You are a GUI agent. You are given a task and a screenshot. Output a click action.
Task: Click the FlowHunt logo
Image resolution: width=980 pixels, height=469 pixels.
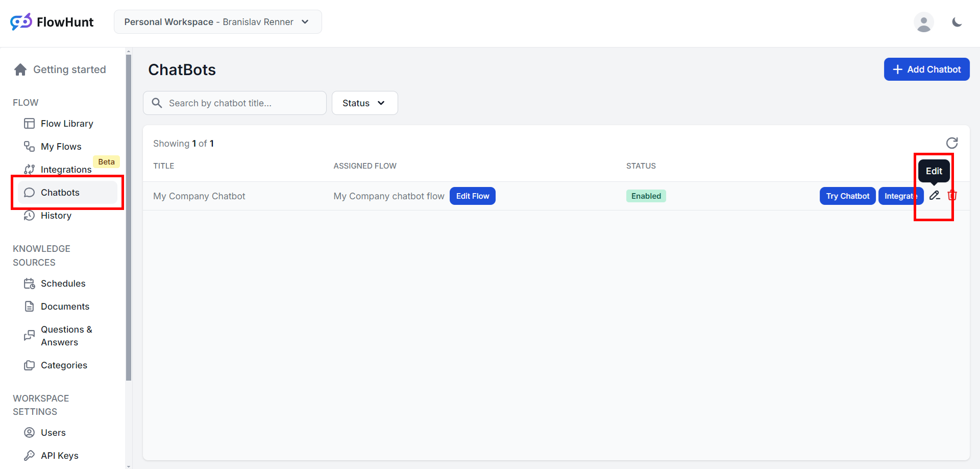(52, 22)
